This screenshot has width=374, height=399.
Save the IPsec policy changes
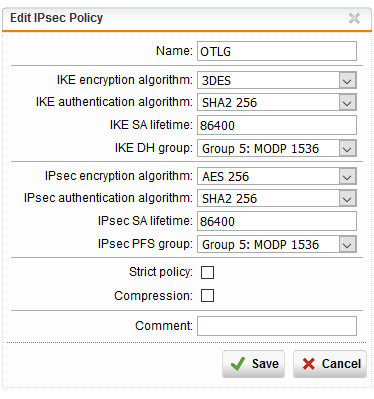click(x=253, y=364)
